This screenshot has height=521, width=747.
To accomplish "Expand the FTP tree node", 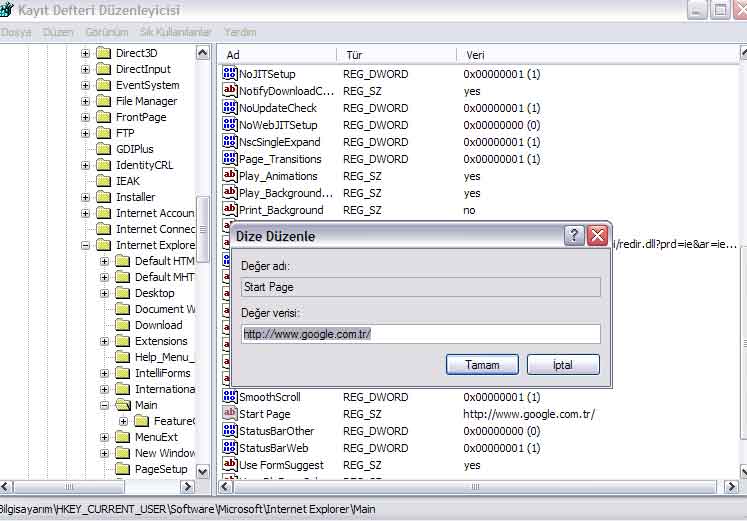I will point(85,133).
